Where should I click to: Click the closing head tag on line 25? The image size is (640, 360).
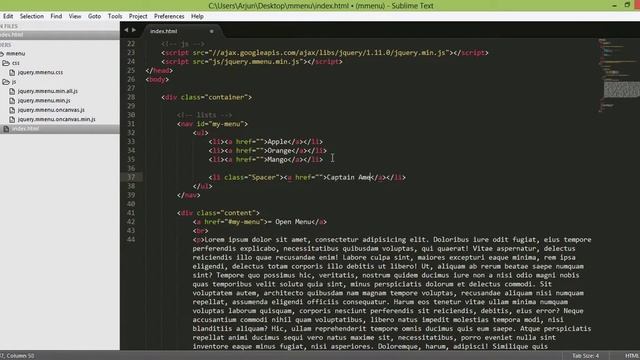[159, 71]
